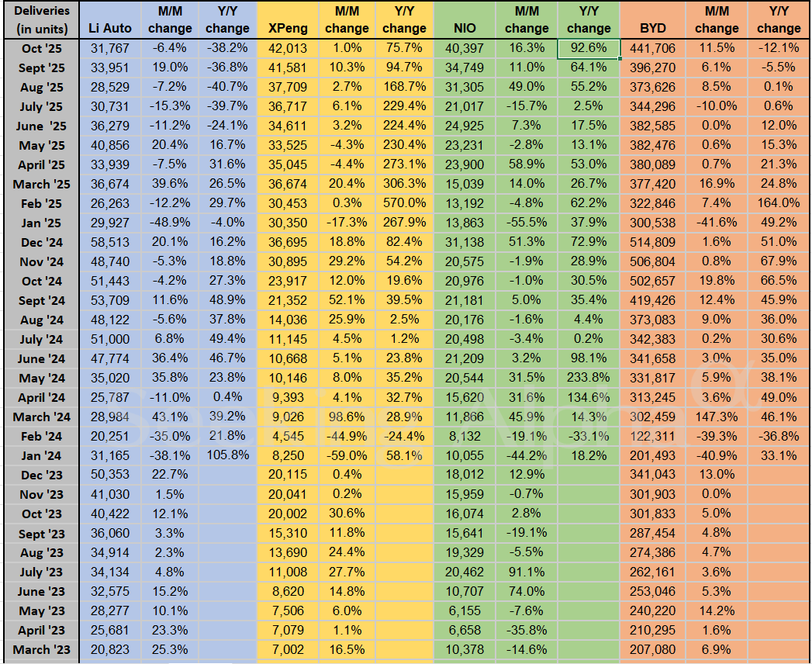Image resolution: width=812 pixels, height=664 pixels.
Task: Select BYD's Dec '24 deliveries value 514,809
Action: (653, 242)
